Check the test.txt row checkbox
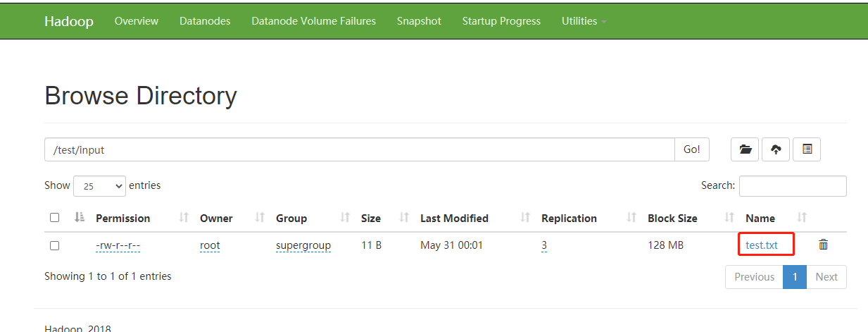 coord(55,245)
